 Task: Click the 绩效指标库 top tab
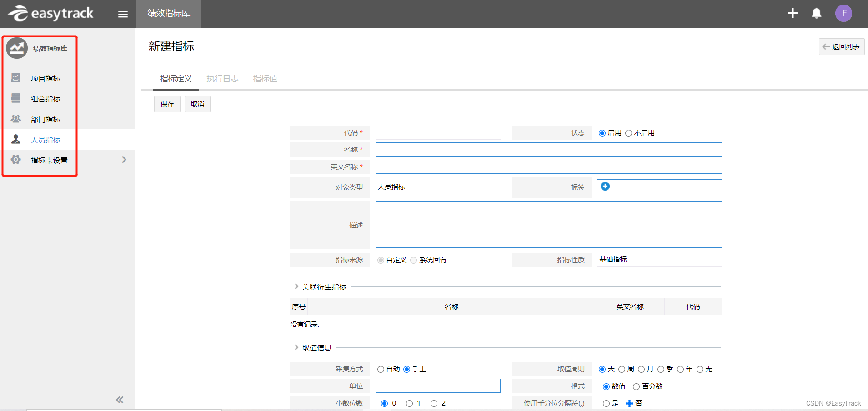pyautogui.click(x=169, y=14)
